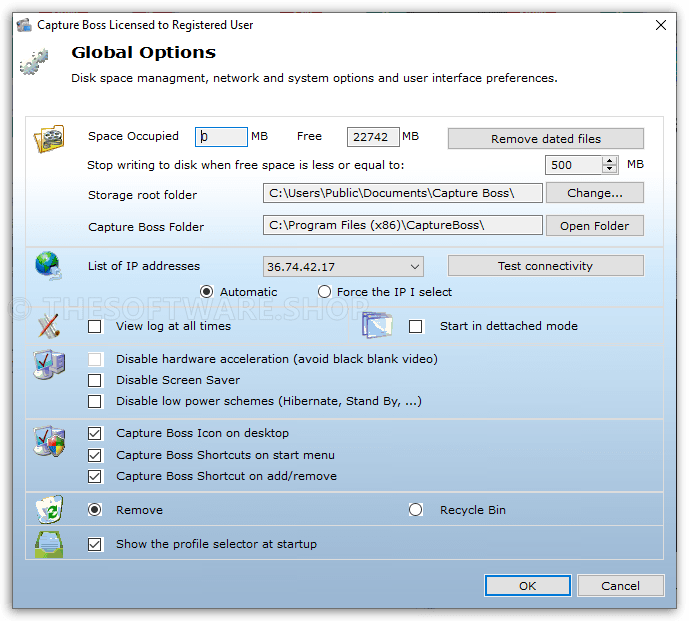
Task: Click the 500 MB limit field
Action: pyautogui.click(x=574, y=165)
